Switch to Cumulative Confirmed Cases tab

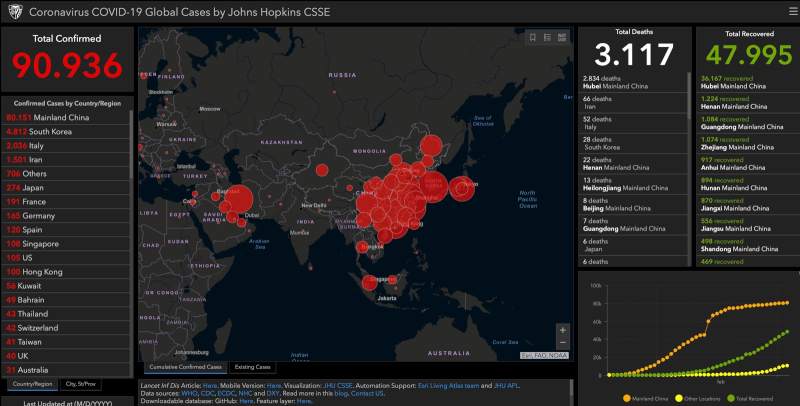tap(185, 367)
